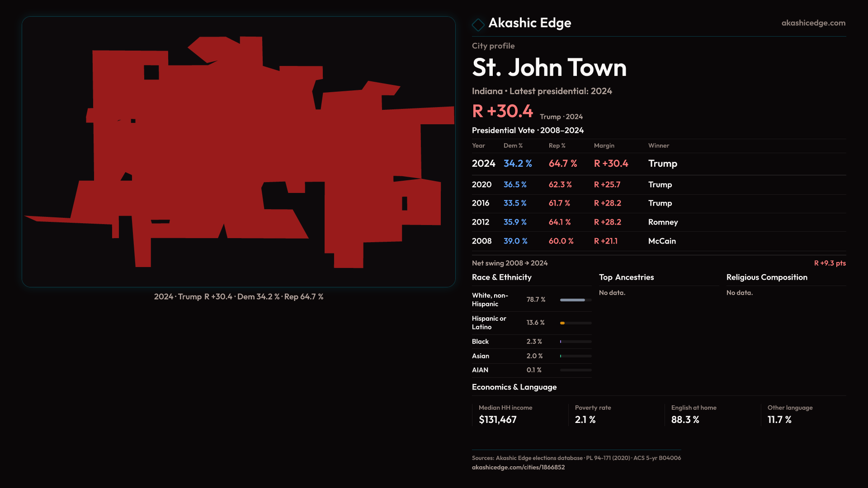This screenshot has width=868, height=488.
Task: Click the Median HH income card
Action: [518, 414]
